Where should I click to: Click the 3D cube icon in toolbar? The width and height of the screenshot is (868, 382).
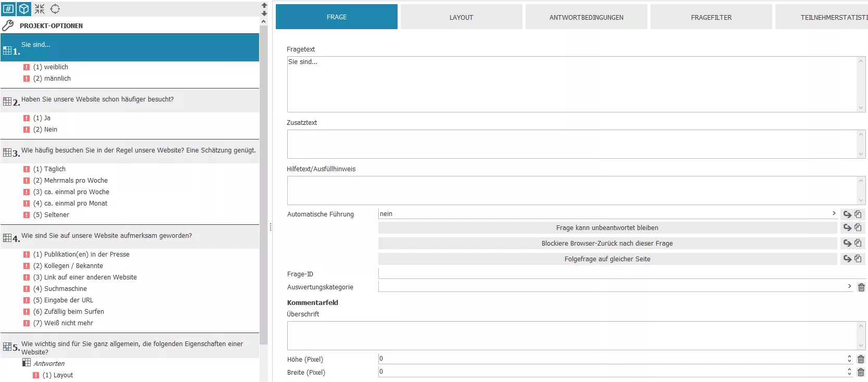[24, 9]
